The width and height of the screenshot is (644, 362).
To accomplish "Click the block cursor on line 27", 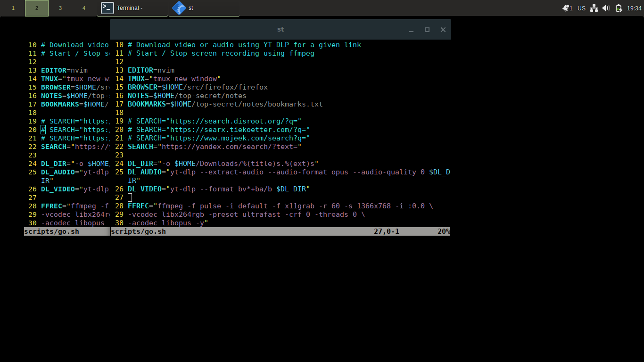I will (130, 197).
